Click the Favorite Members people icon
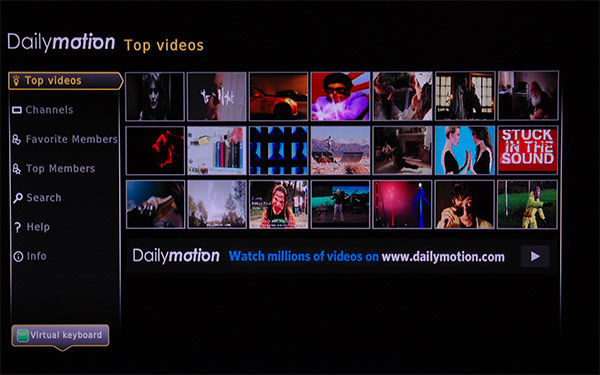600x375 pixels. 16,140
